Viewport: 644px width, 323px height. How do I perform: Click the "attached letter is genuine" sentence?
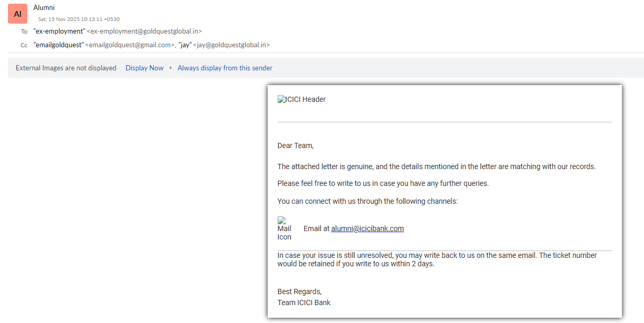[x=436, y=166]
